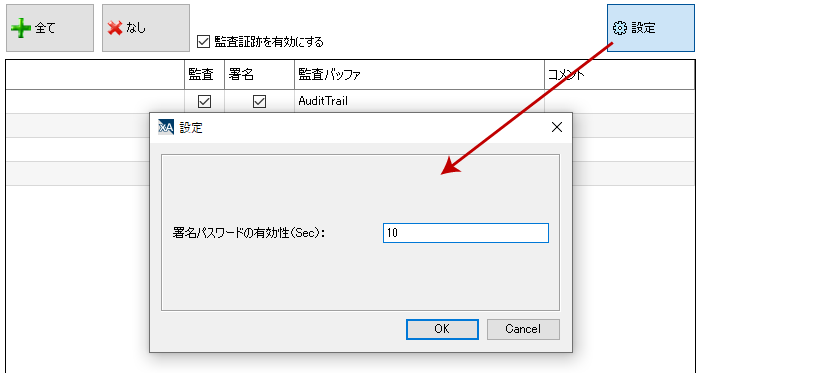Close the 設定 dialog window
Screen dimensions: 826x374
[x=556, y=127]
